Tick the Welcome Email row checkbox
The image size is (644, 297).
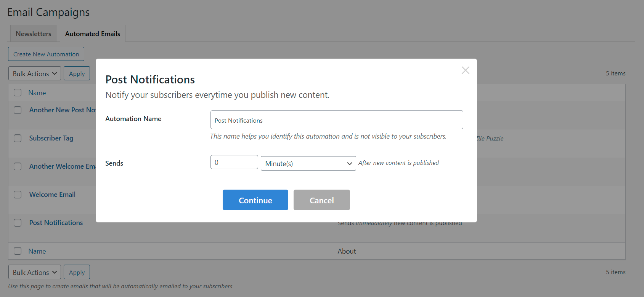[18, 195]
